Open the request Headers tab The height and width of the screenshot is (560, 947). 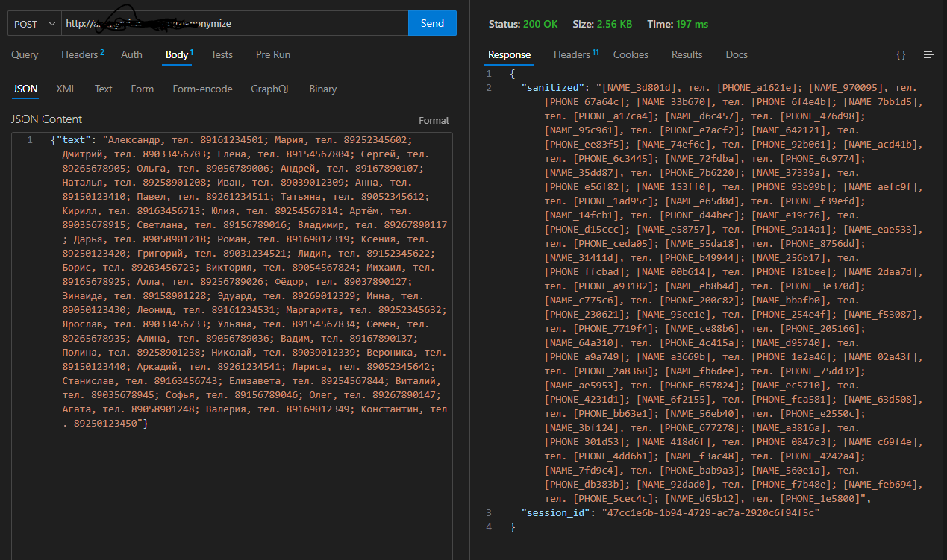(x=80, y=54)
